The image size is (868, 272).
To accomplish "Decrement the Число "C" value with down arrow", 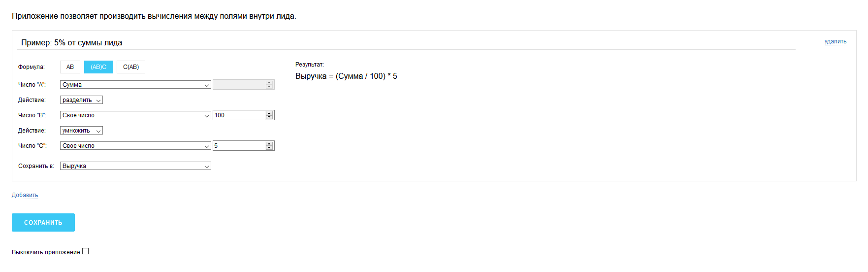I will pyautogui.click(x=269, y=148).
